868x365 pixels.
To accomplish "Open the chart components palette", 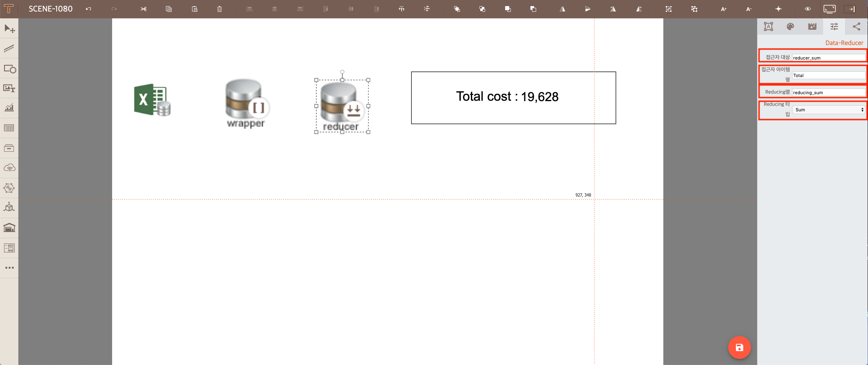I will click(x=9, y=108).
